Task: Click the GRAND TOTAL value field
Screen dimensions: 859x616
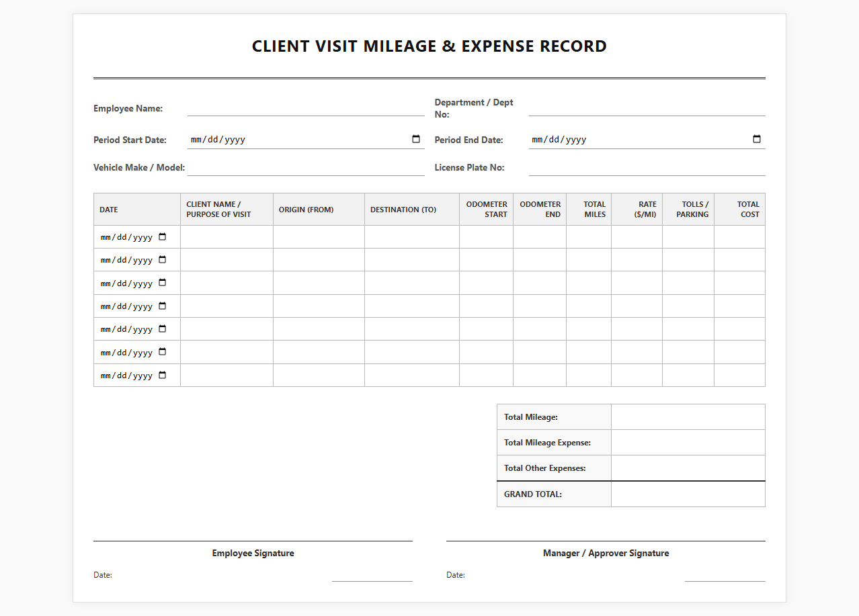Action: (x=688, y=494)
